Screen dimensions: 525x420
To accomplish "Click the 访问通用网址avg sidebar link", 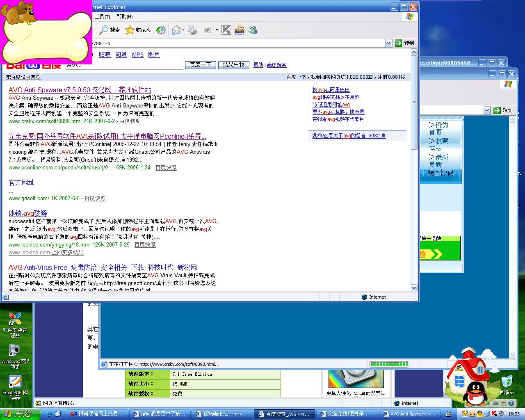I will (x=331, y=105).
